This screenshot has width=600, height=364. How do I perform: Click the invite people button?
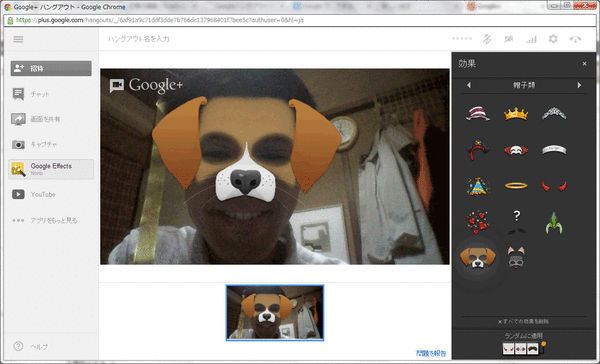pos(51,68)
